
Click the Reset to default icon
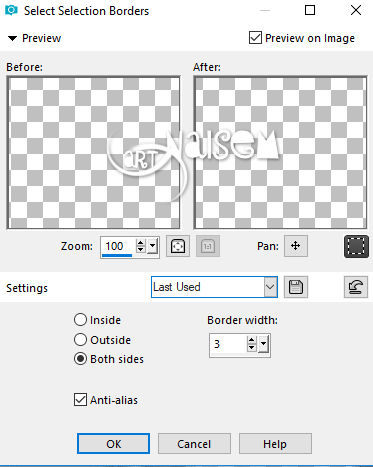tap(356, 287)
